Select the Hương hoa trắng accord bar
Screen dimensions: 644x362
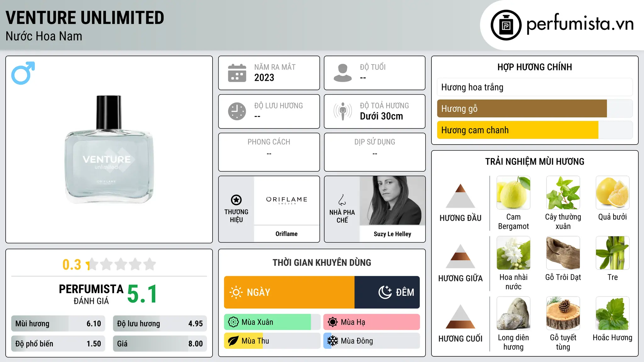pos(535,87)
